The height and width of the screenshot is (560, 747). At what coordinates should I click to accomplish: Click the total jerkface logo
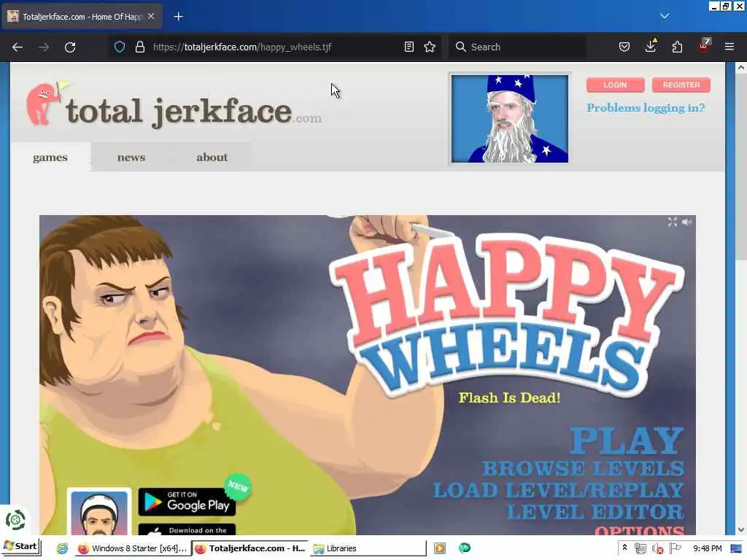click(174, 105)
